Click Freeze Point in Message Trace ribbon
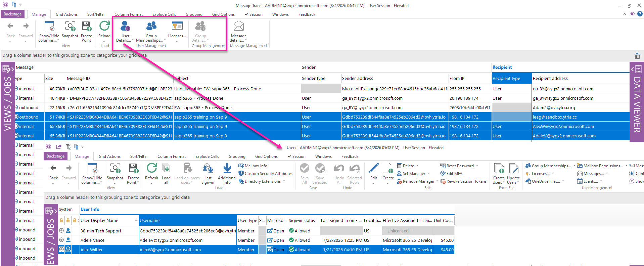Screen dimensions: 644x266 coord(86,32)
